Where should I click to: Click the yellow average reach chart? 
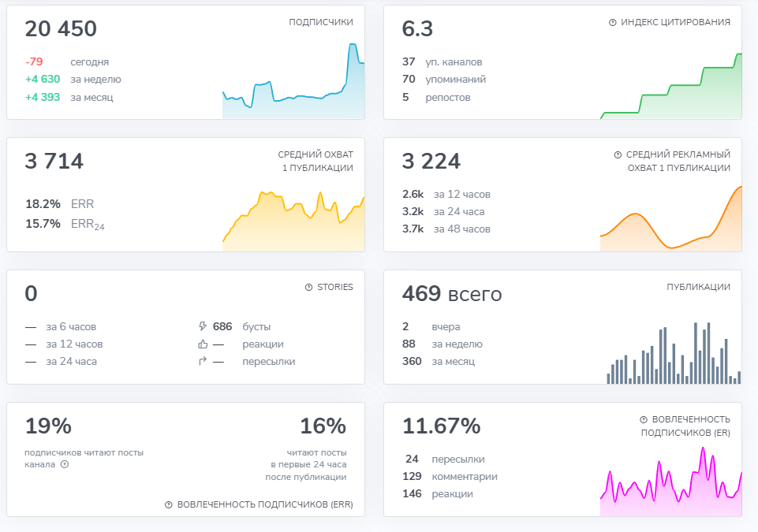tap(293, 221)
